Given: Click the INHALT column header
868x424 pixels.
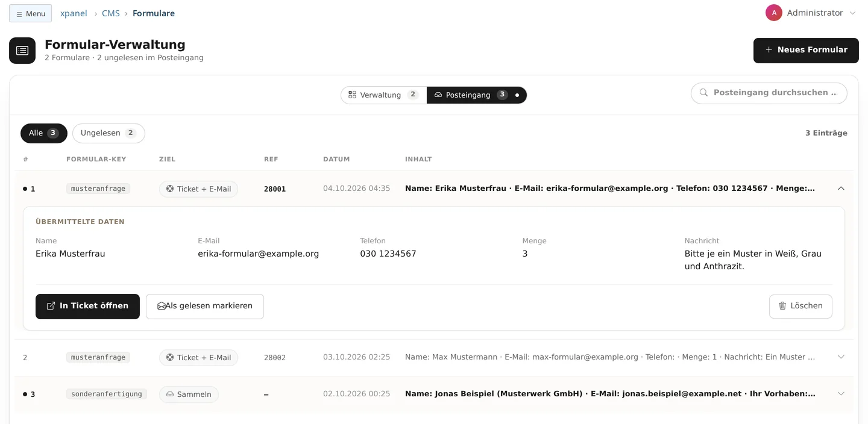Looking at the screenshot, I should 418,160.
